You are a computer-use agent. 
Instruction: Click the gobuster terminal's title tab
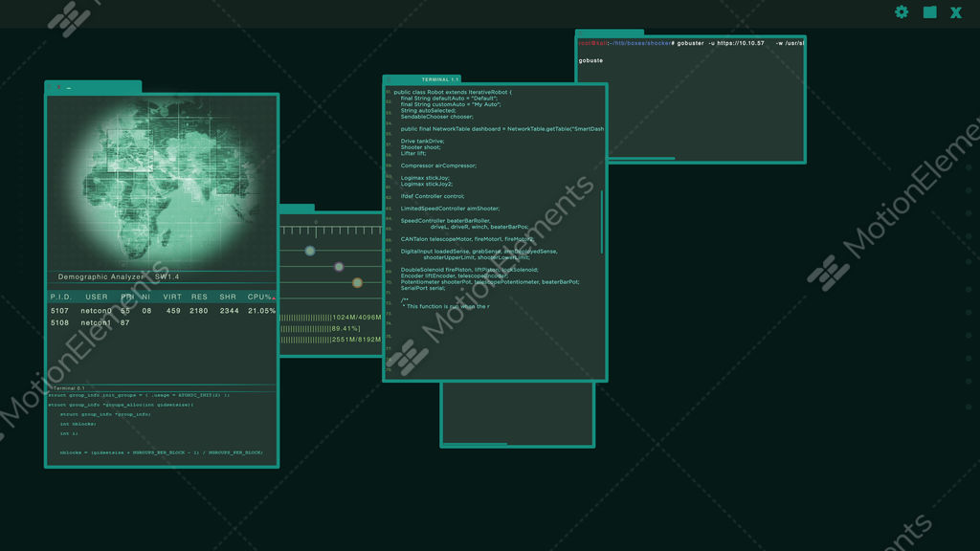click(610, 32)
